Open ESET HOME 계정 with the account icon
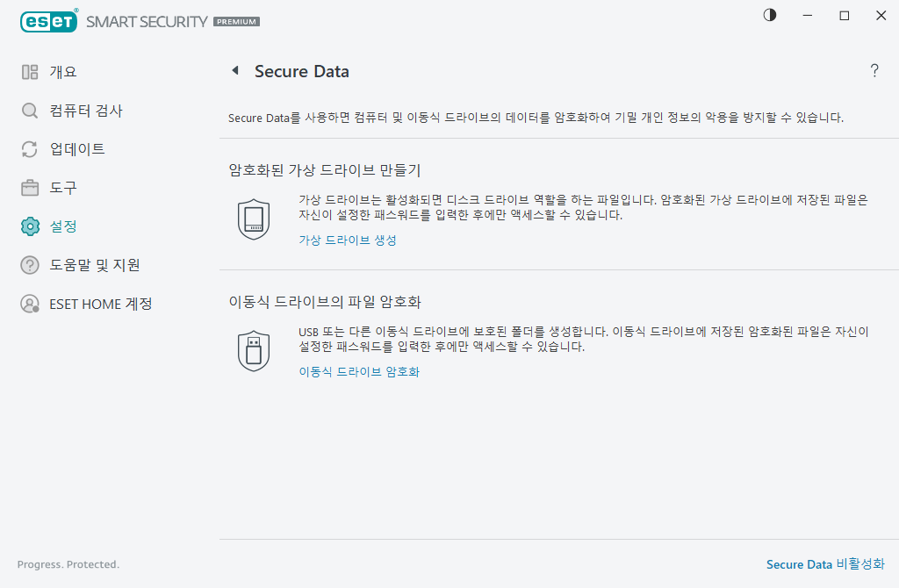This screenshot has width=899, height=588. pyautogui.click(x=29, y=304)
